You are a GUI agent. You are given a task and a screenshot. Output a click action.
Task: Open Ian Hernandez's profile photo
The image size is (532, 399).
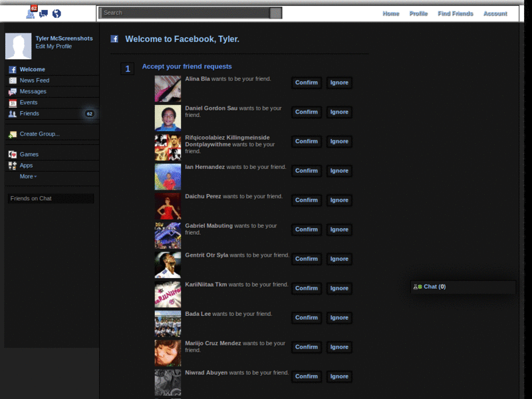[168, 177]
